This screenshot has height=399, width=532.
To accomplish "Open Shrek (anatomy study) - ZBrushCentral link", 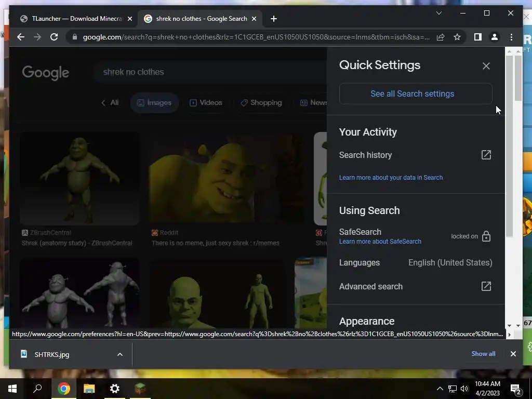I will tap(77, 243).
